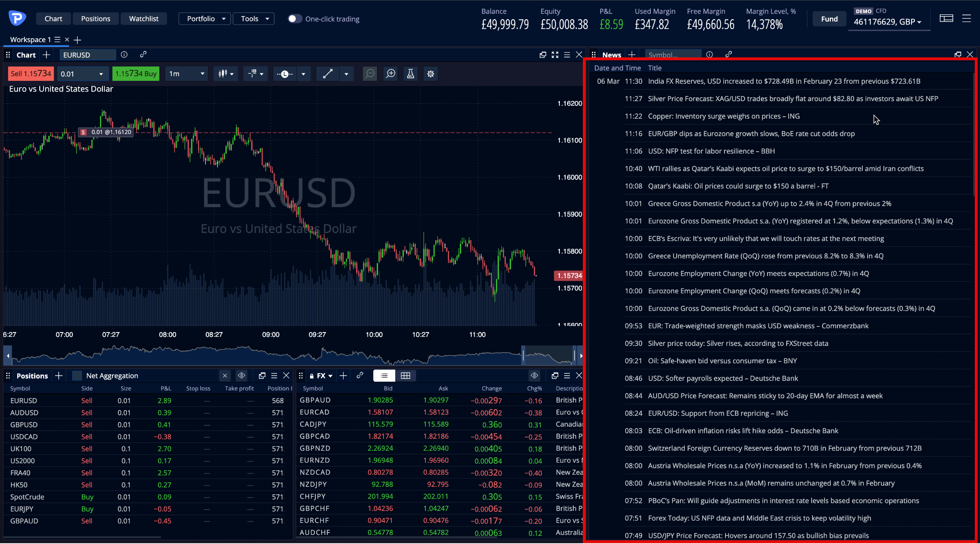
Task: Add symbol to FX watchlist with plus
Action: (343, 376)
